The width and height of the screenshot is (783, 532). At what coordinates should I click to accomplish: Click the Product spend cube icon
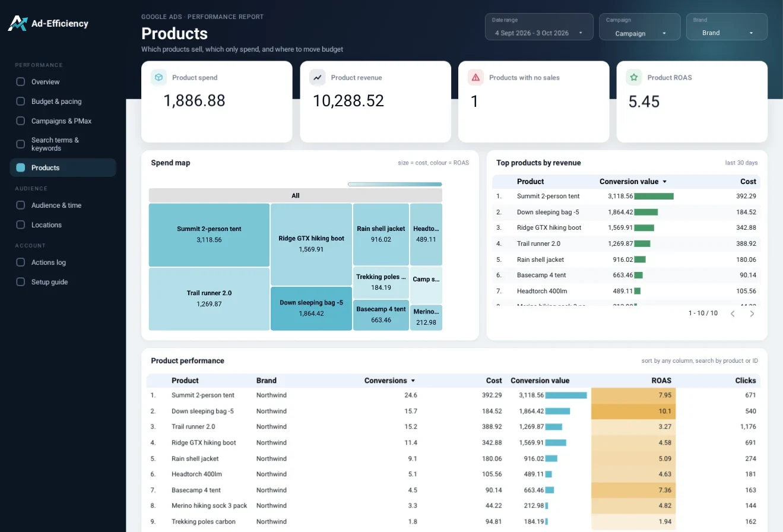click(x=158, y=77)
